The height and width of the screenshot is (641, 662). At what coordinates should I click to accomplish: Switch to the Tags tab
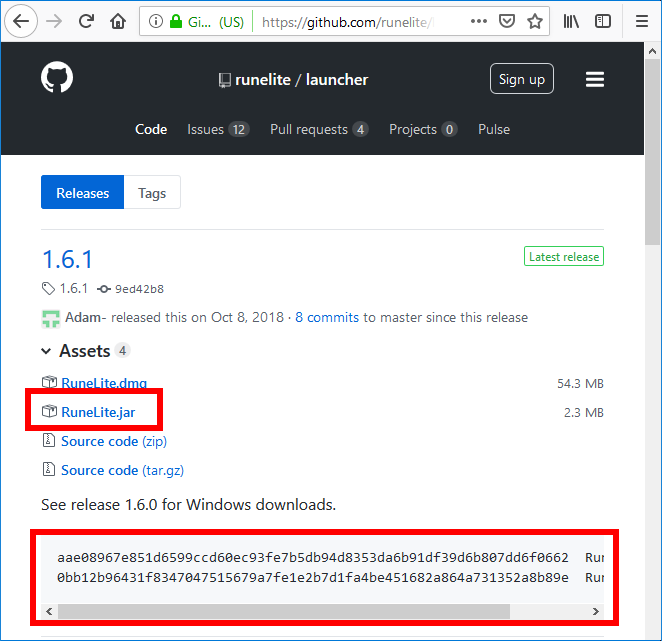point(152,192)
